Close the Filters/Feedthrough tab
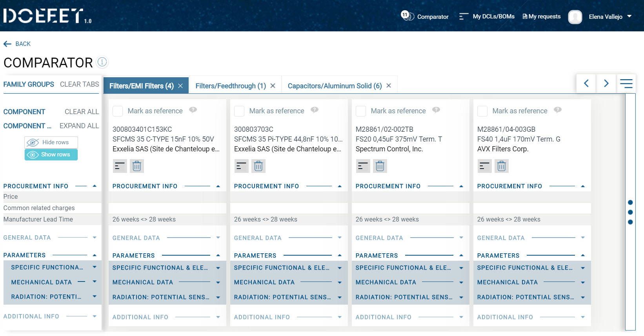Image resolution: width=644 pixels, height=336 pixels. pyautogui.click(x=273, y=86)
